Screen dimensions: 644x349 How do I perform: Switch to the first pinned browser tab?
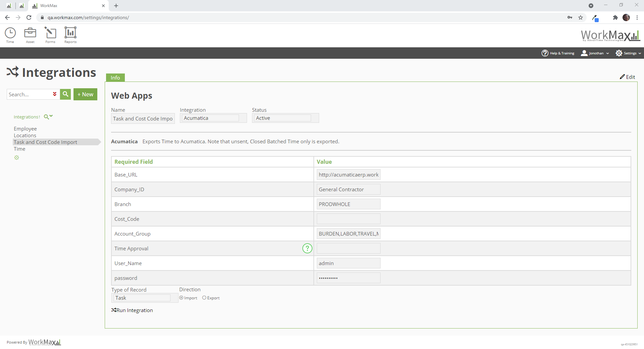[9, 6]
